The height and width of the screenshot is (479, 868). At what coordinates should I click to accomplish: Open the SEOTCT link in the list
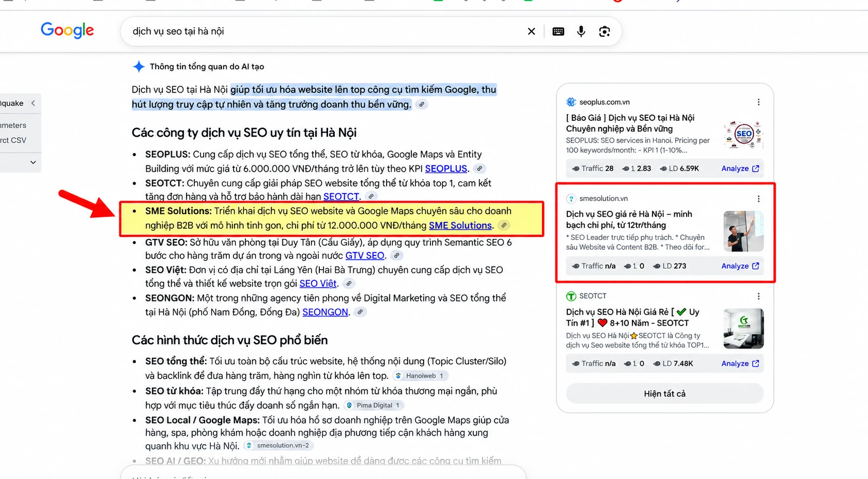(341, 196)
